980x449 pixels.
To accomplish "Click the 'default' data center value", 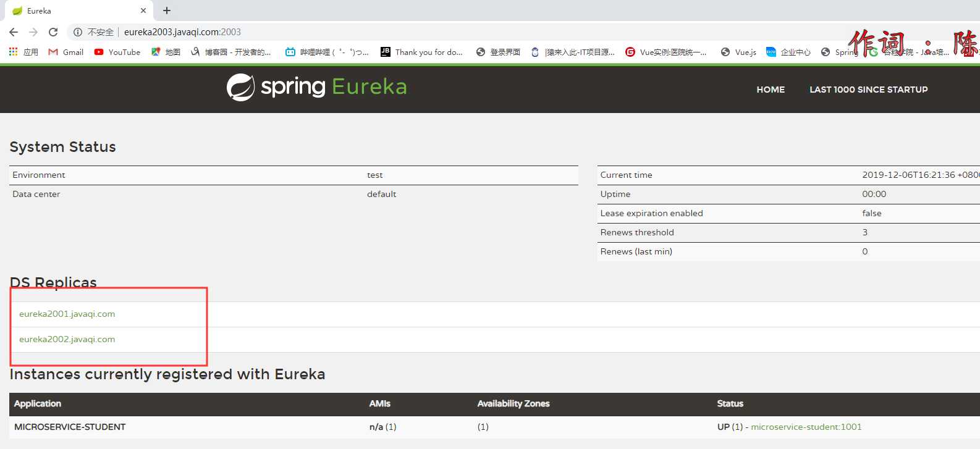I will [x=382, y=194].
